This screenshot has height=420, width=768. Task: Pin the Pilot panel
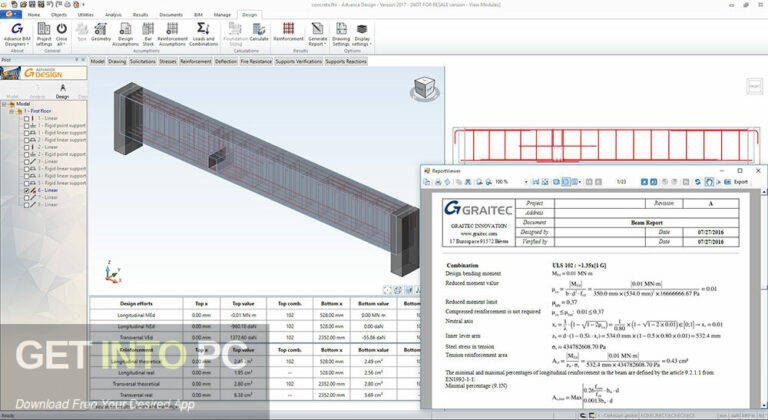click(x=76, y=60)
